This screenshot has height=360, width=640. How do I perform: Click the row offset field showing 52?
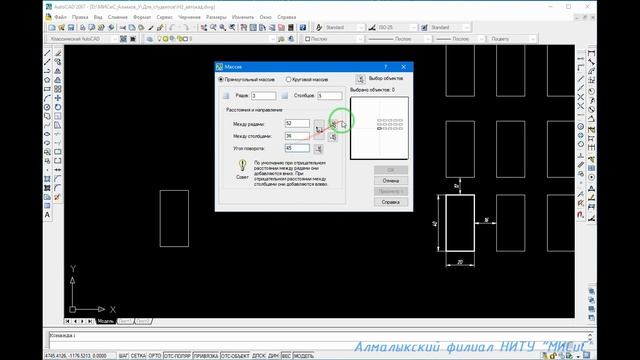(x=297, y=123)
